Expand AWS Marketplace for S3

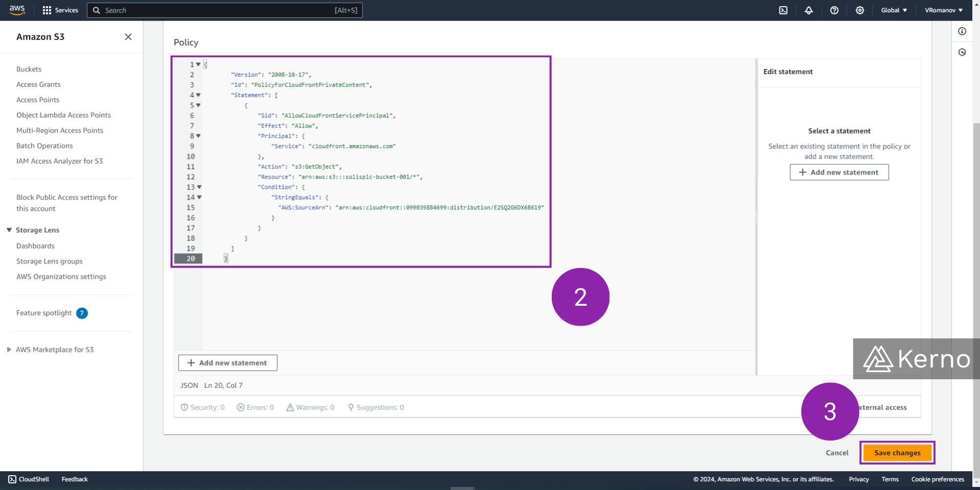[9, 350]
